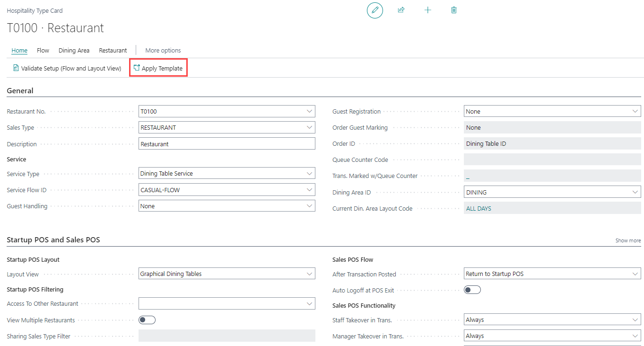The image size is (644, 346).
Task: Collapse the General section header
Action: [20, 91]
